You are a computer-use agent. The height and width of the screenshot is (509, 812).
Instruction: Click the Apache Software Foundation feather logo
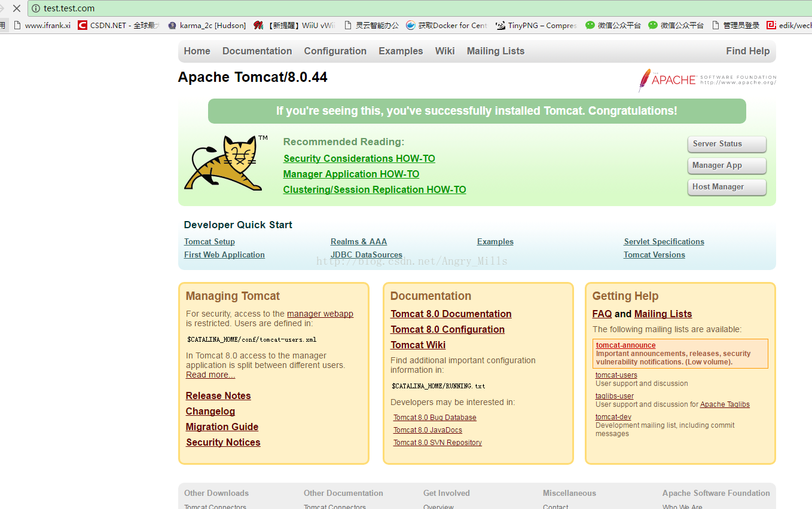point(707,80)
